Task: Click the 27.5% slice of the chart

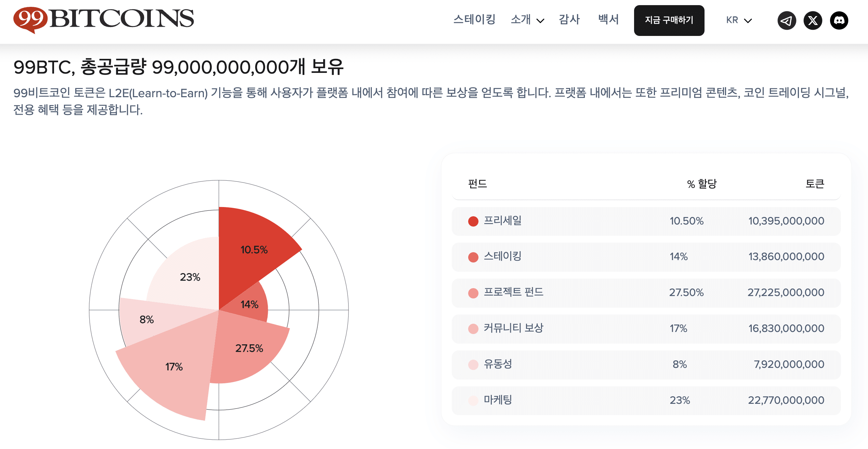Action: pyautogui.click(x=249, y=348)
